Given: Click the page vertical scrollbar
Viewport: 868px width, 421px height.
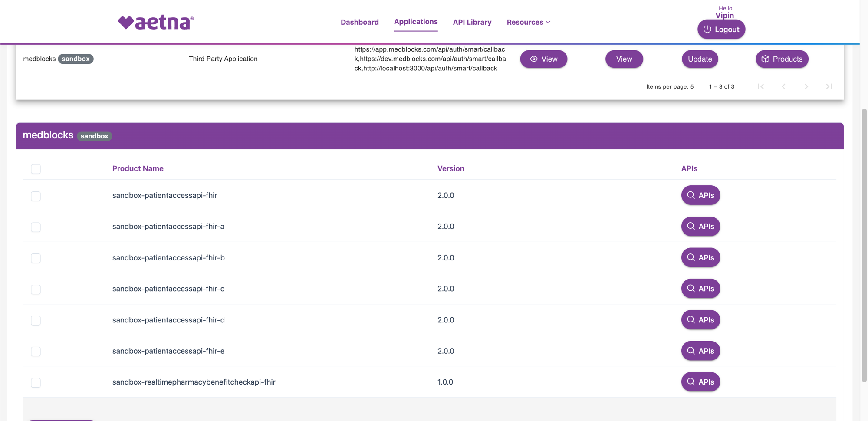Looking at the screenshot, I should click(864, 245).
